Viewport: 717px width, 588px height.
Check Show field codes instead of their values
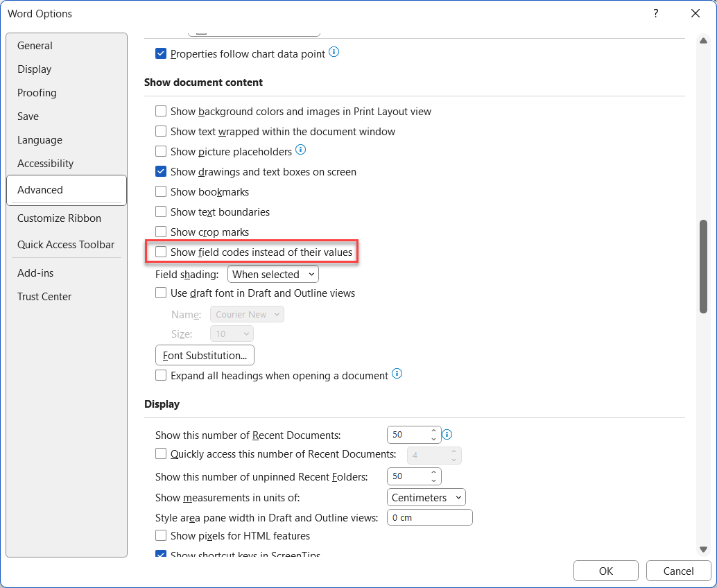(161, 252)
